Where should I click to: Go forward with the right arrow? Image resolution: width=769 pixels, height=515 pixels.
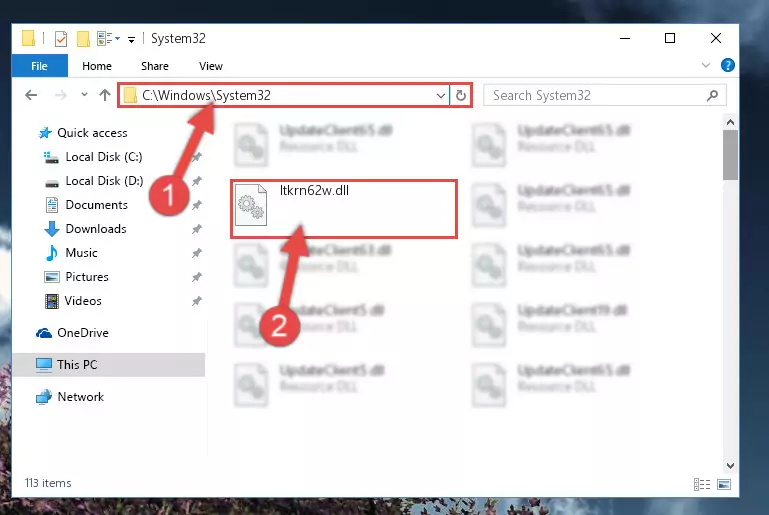[61, 95]
